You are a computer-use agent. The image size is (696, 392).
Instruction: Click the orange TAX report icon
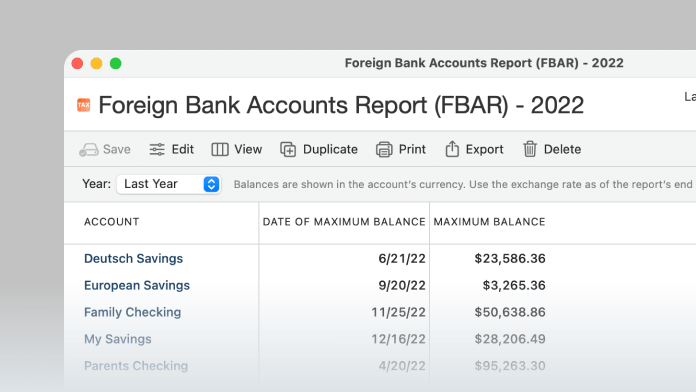tap(83, 105)
